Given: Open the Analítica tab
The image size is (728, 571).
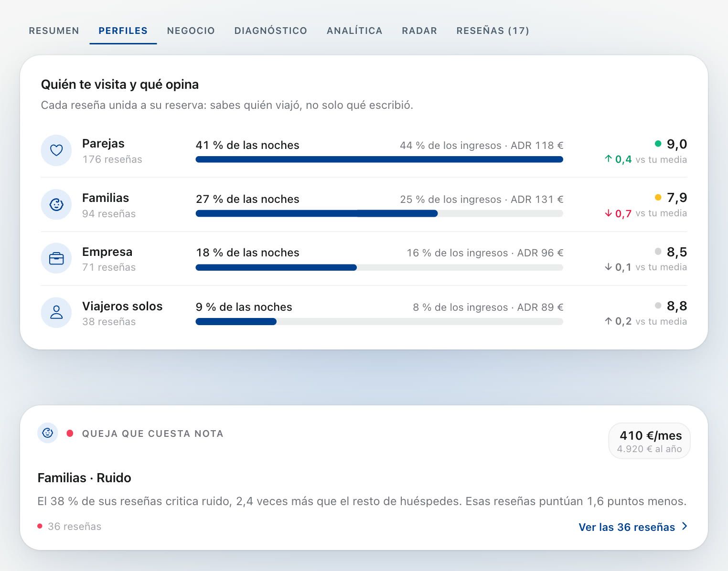Looking at the screenshot, I should pos(354,31).
